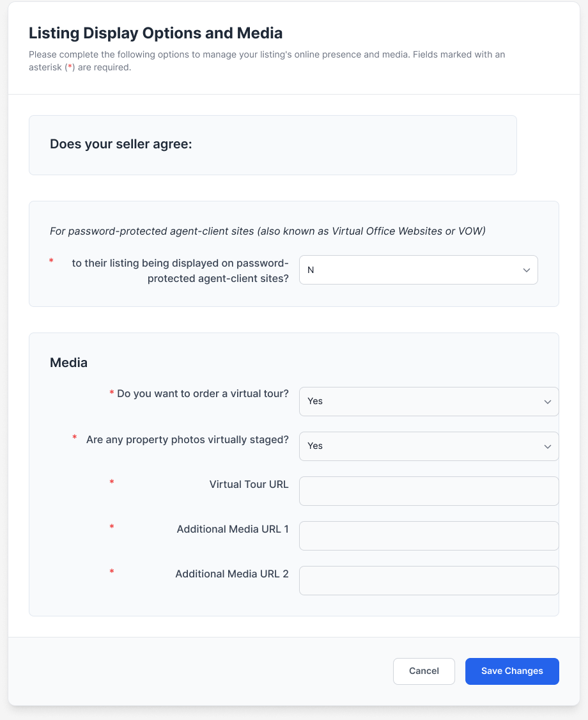Click the 'Does your seller agree:' heading

(x=121, y=145)
